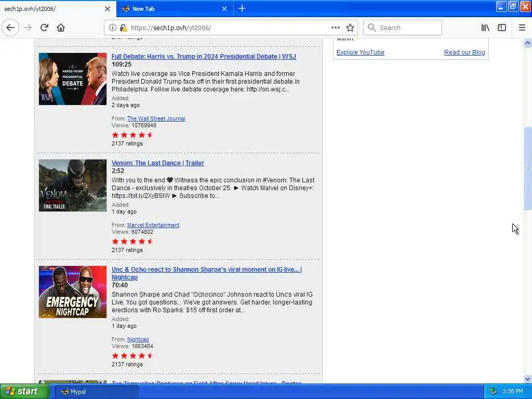Visit the Nightcap channel link
Screen dimensions: 532x399
[x=138, y=339]
